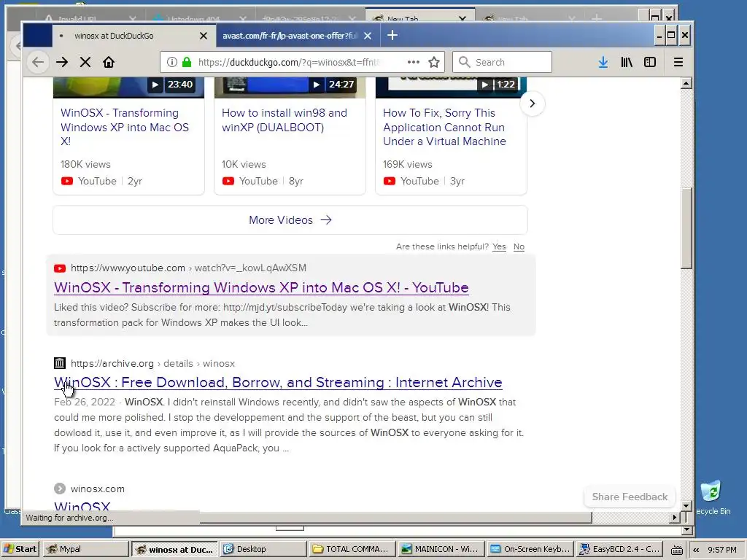Play the 23:40 WinOSX video thumbnail

pyautogui.click(x=128, y=87)
